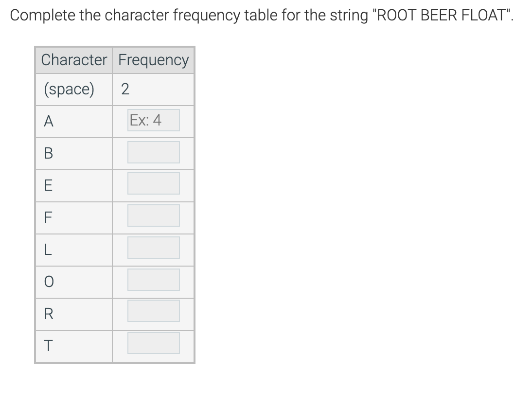
Task: Select the letter R character cell
Action: tap(74, 314)
